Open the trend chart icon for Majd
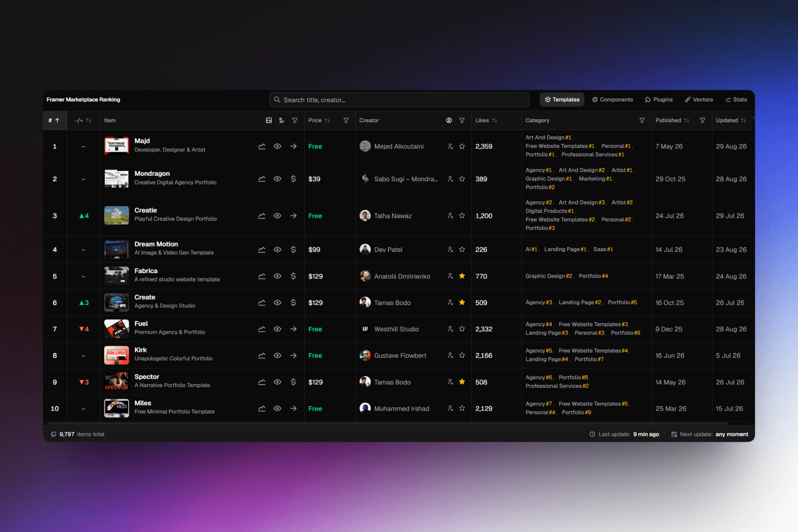The width and height of the screenshot is (798, 532). pyautogui.click(x=262, y=146)
